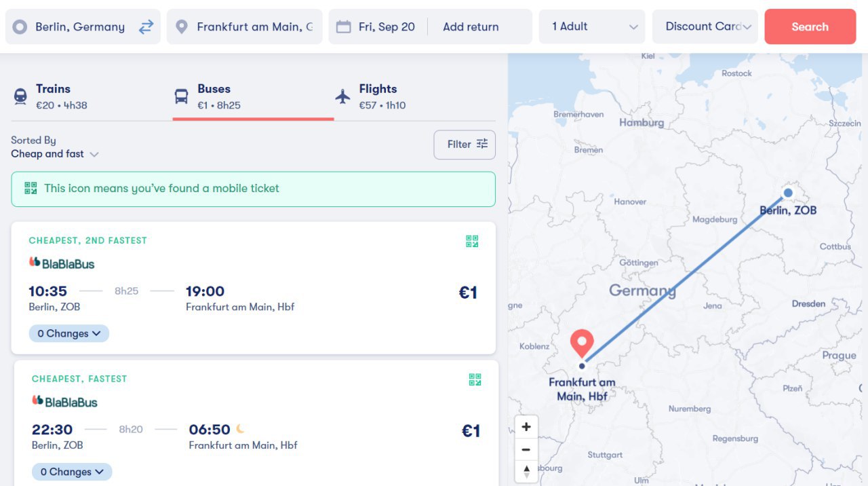Switch to the Flights tab

pos(372,96)
